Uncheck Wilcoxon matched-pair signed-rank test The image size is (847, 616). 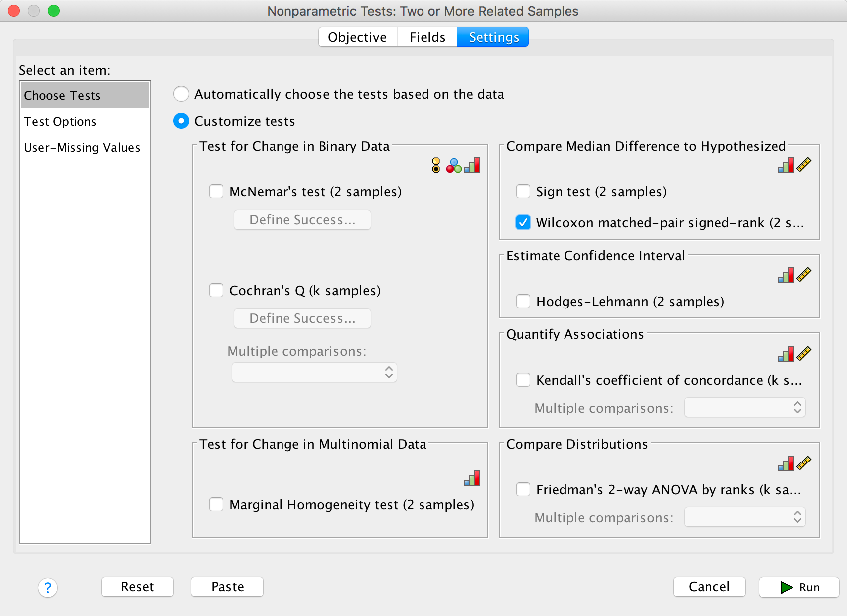pyautogui.click(x=523, y=222)
